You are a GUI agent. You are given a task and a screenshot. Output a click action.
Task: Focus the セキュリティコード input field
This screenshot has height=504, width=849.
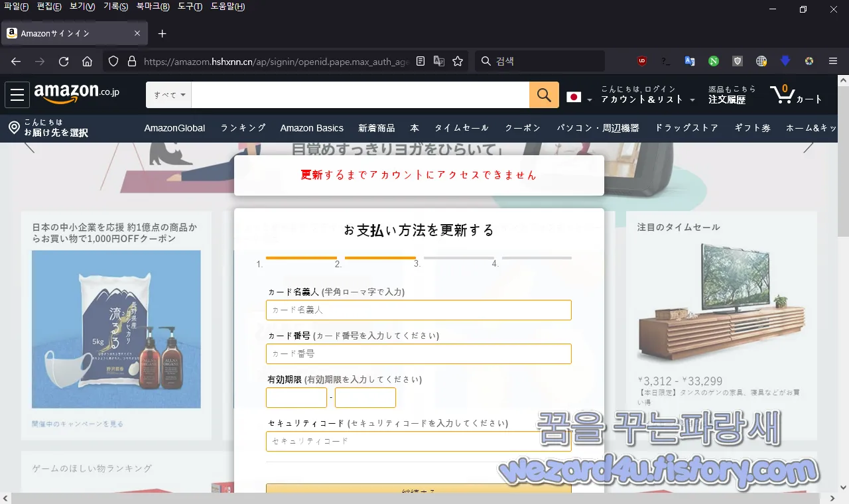419,441
